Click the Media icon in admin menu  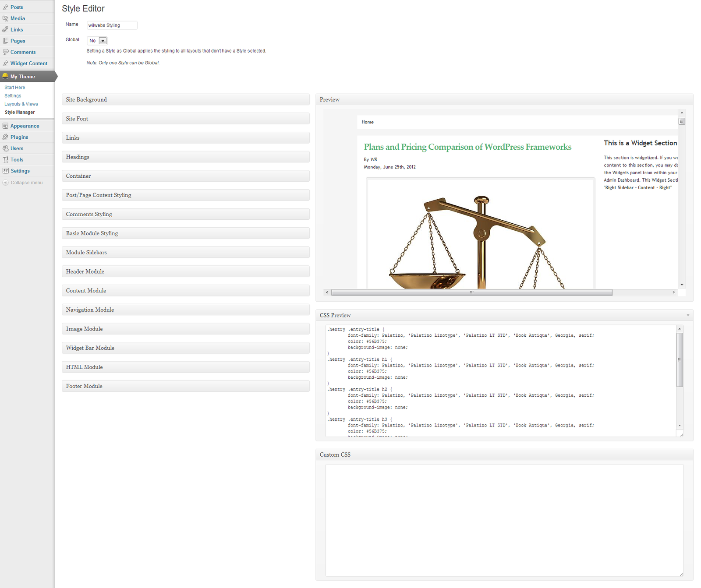(5, 18)
